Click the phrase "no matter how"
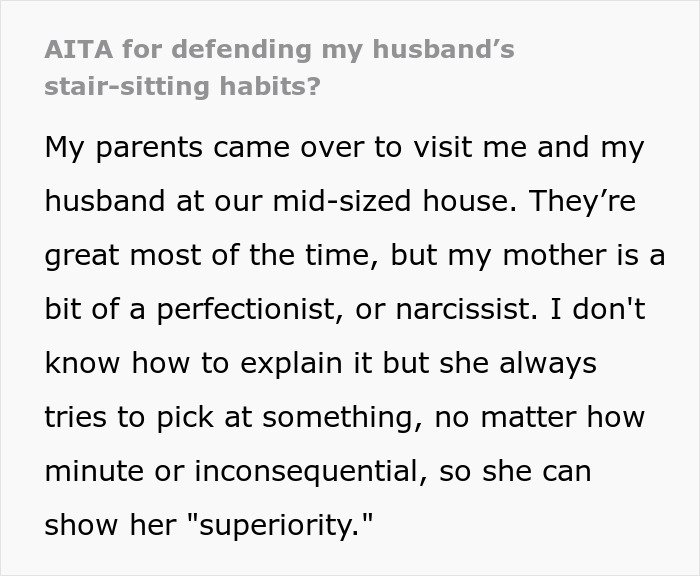700x576 pixels. (539, 417)
